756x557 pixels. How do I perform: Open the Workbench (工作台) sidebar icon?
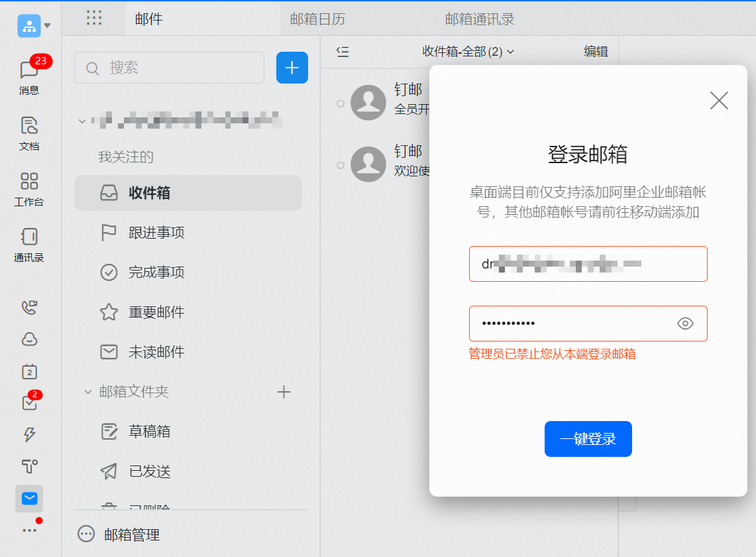click(29, 189)
